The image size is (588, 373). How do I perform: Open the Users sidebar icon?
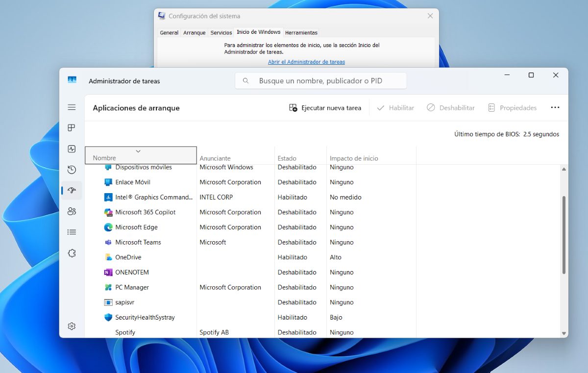click(72, 211)
